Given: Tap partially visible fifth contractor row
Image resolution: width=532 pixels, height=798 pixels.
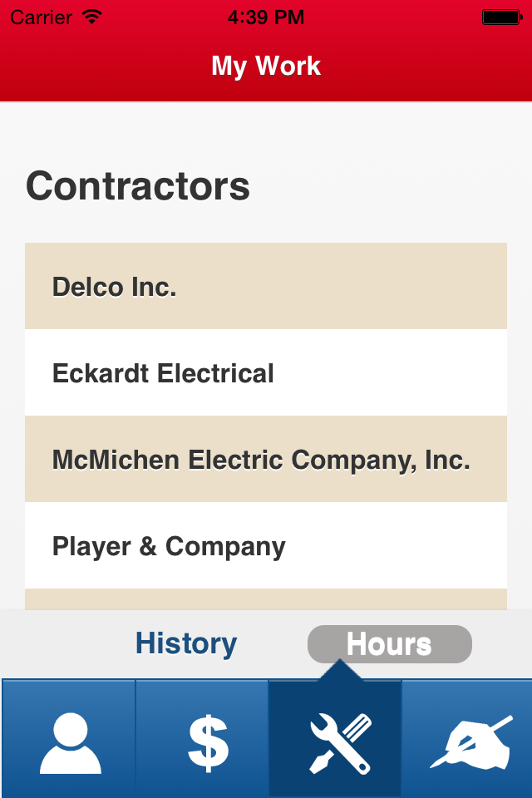Looking at the screenshot, I should tap(266, 599).
